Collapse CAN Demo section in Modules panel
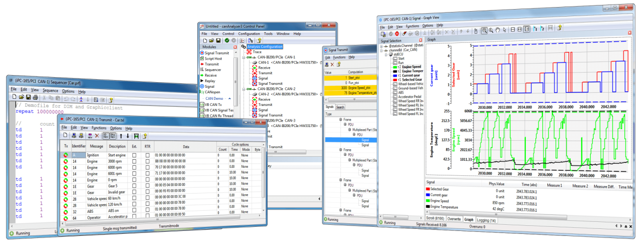 point(229,98)
